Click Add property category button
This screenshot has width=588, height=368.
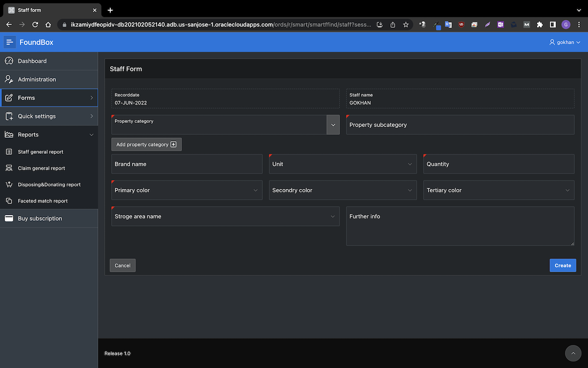coord(146,144)
